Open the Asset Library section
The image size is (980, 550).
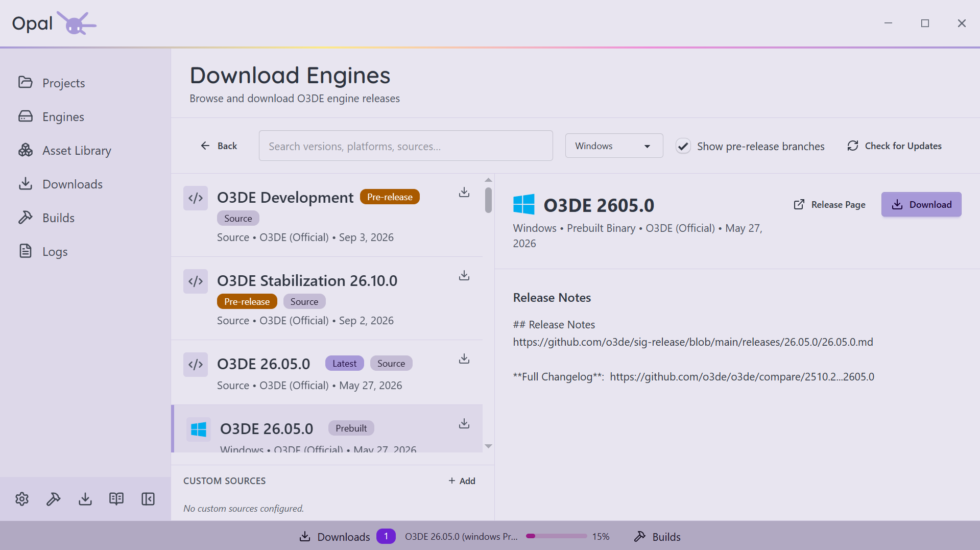(x=64, y=150)
